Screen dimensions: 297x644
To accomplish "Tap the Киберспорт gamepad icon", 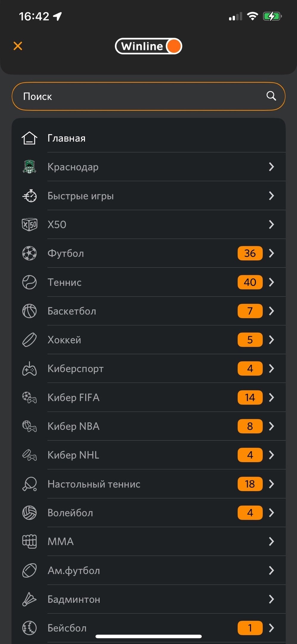I will (29, 369).
